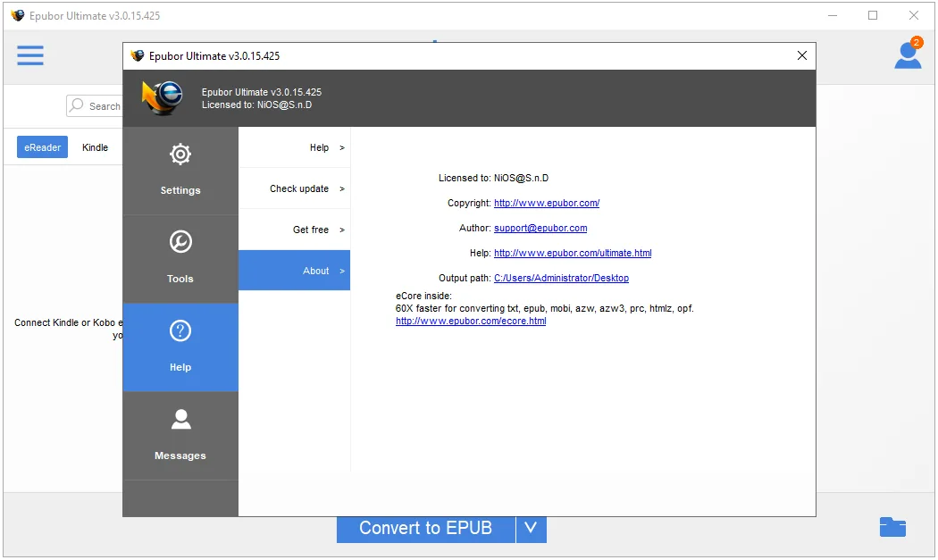Switch to the Kindle tab
This screenshot has height=560, width=938.
pyautogui.click(x=95, y=147)
